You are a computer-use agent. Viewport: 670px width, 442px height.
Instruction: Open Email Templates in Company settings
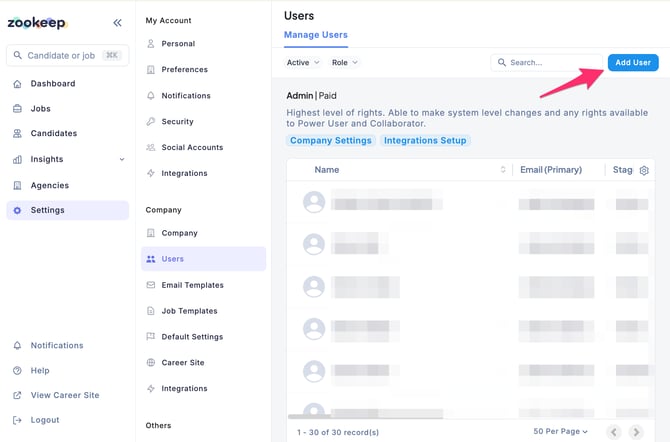[192, 285]
